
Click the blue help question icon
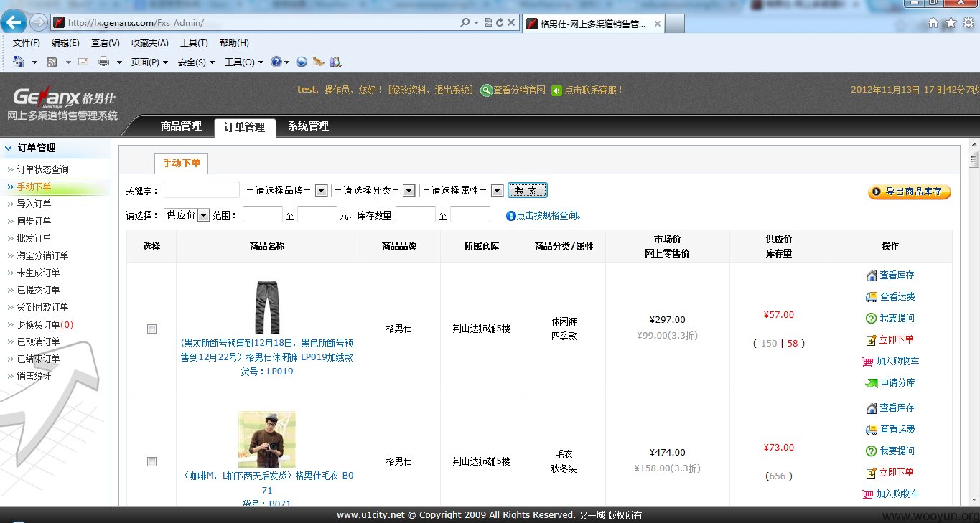coord(276,62)
